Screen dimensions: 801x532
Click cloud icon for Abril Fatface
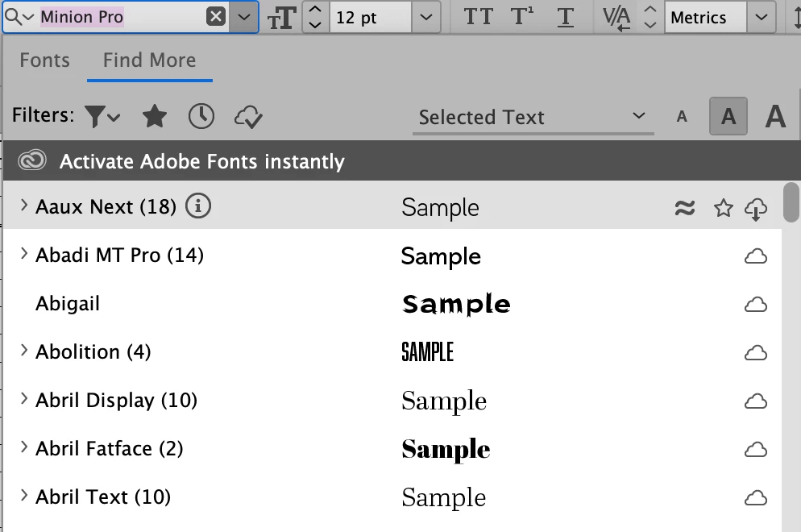tap(756, 449)
